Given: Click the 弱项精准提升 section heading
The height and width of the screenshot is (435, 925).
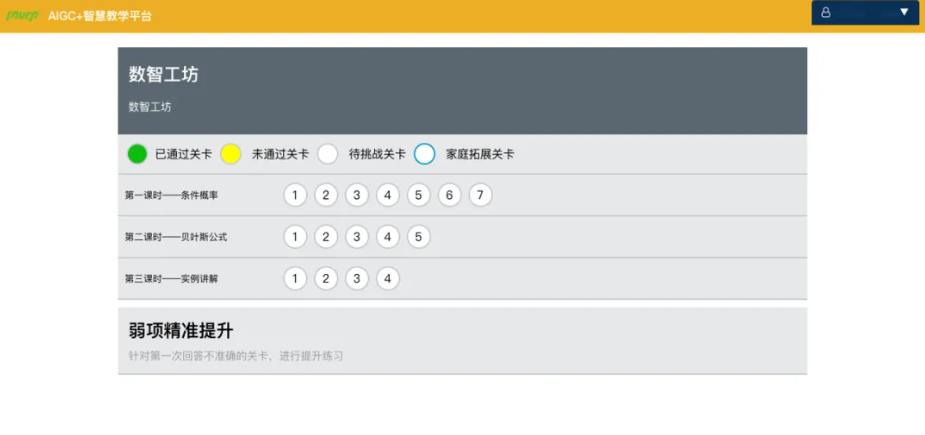Looking at the screenshot, I should [x=181, y=331].
